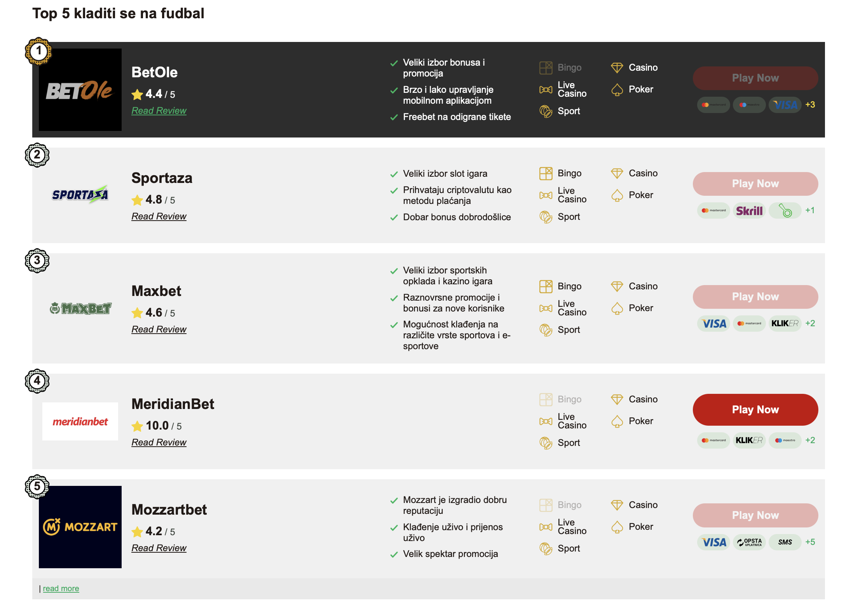Click the Live Casino icon for Mozzartbet
Viewport: 858px width, 616px height.
[x=546, y=527]
